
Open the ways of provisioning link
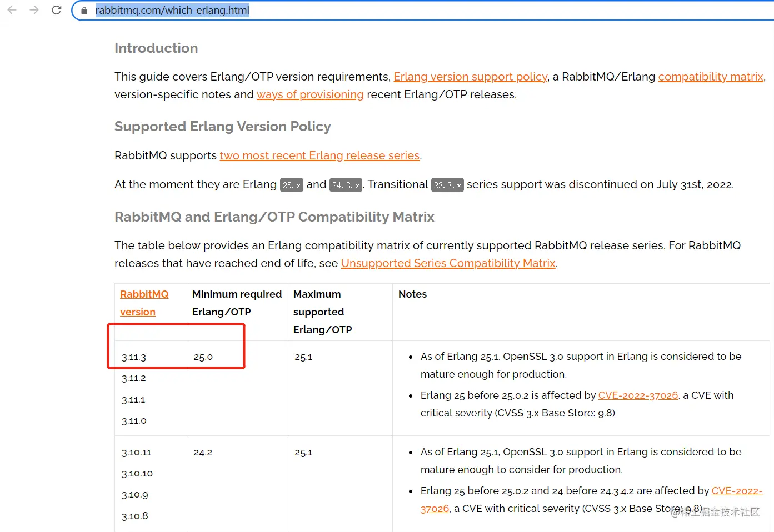[x=310, y=94]
